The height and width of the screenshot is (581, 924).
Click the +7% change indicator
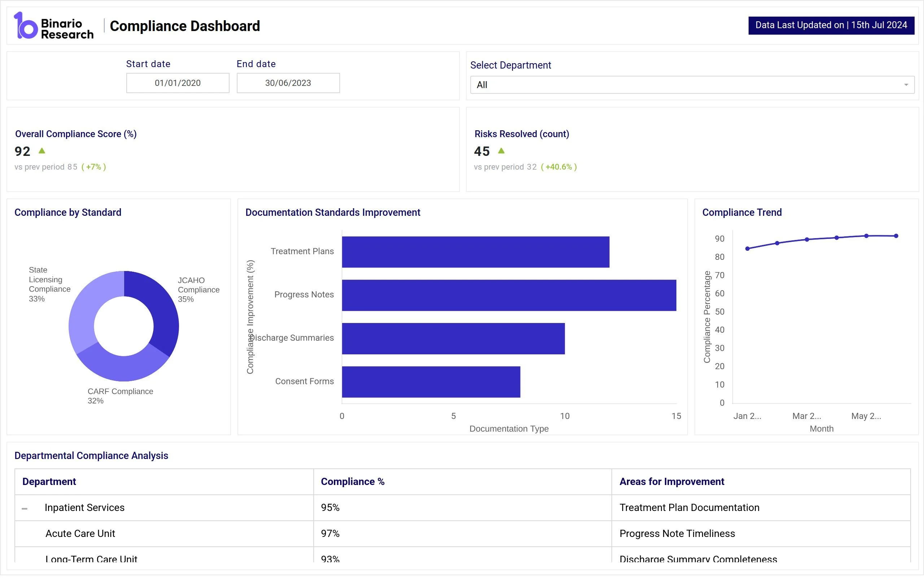(x=93, y=167)
